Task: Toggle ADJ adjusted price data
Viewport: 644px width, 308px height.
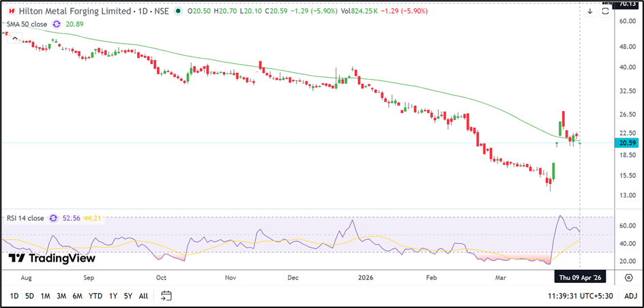Action: coord(630,296)
